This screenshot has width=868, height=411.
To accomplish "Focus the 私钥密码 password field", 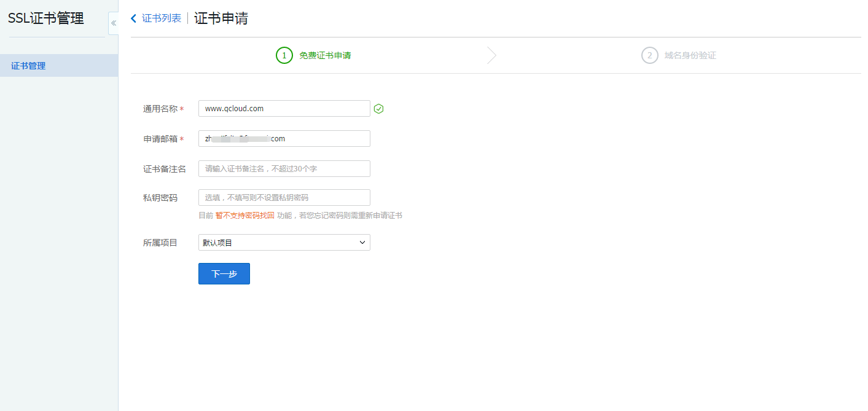I will click(284, 197).
